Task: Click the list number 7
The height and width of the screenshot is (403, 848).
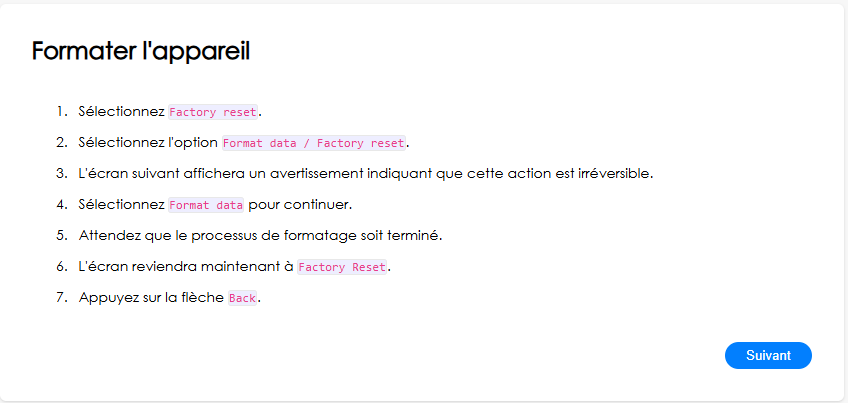Action: point(62,298)
